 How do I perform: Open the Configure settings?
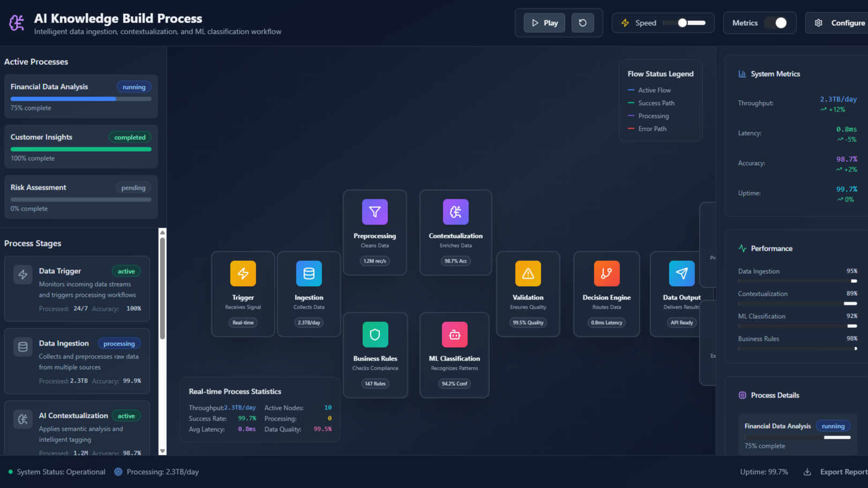pyautogui.click(x=840, y=23)
